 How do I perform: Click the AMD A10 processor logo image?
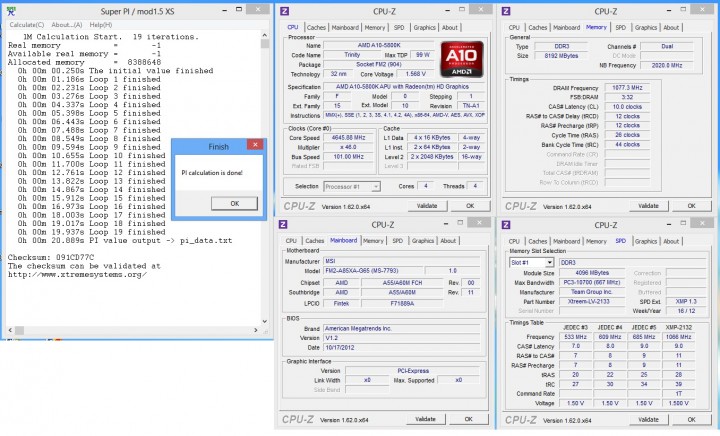tap(461, 59)
